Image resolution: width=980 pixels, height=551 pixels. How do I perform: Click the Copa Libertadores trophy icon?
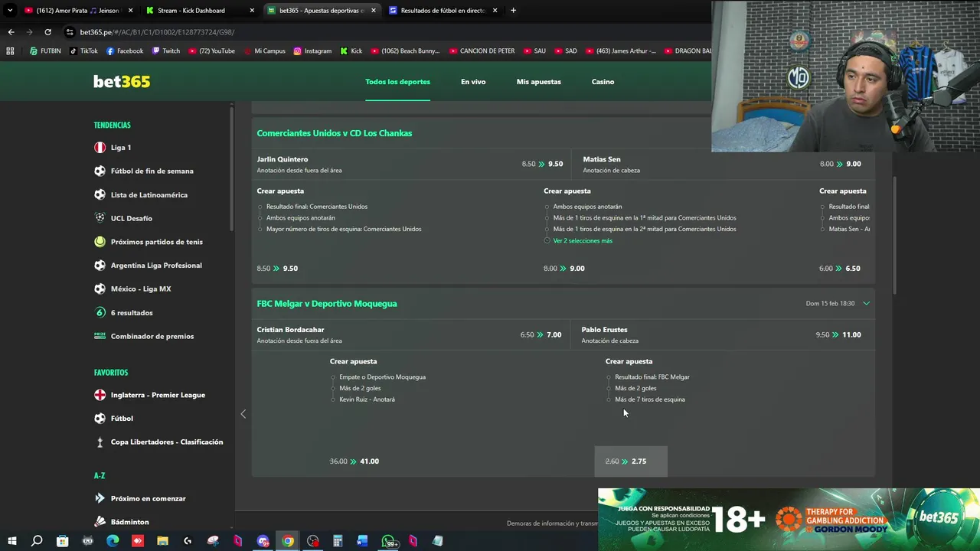tap(100, 442)
